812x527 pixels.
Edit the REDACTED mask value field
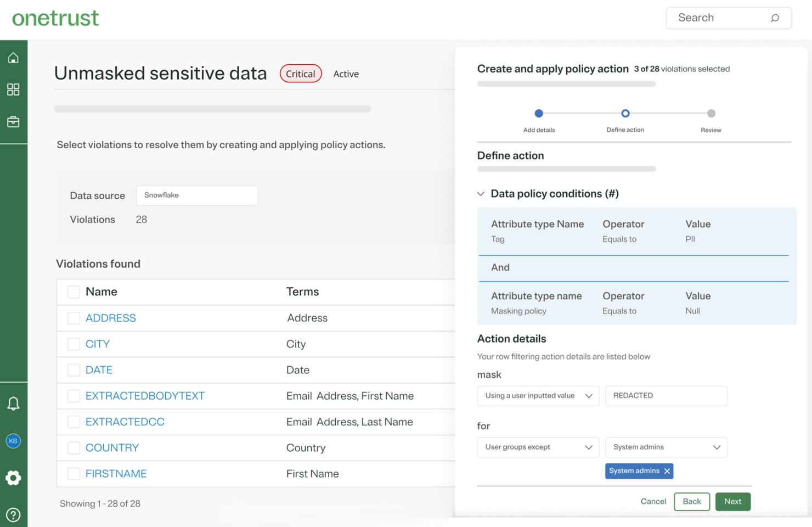pyautogui.click(x=666, y=396)
